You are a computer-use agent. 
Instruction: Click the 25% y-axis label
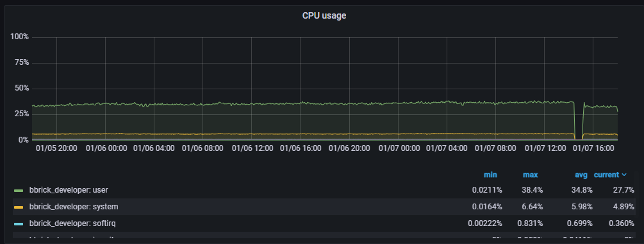coord(21,114)
